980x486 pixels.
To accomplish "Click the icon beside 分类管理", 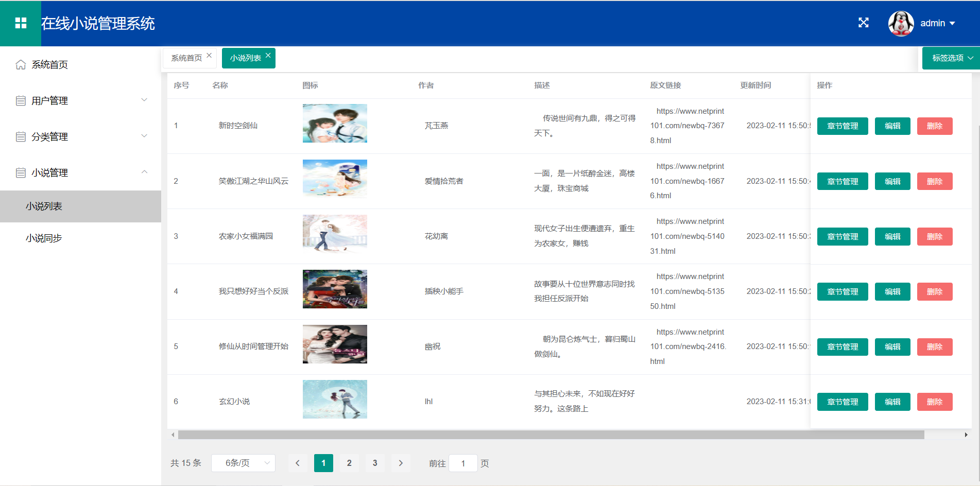I will (21, 136).
